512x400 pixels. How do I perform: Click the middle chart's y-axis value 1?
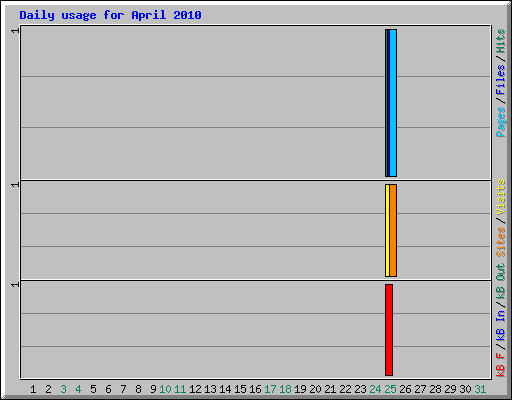point(15,184)
